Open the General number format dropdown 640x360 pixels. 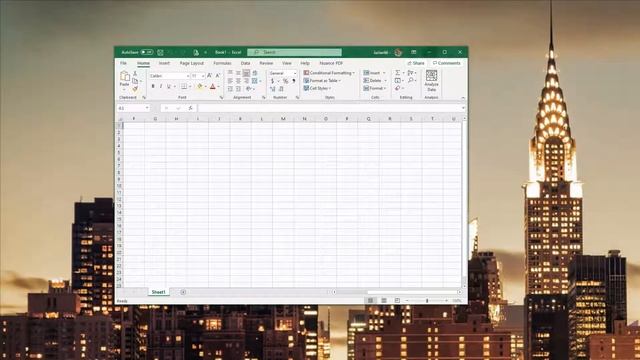[295, 73]
